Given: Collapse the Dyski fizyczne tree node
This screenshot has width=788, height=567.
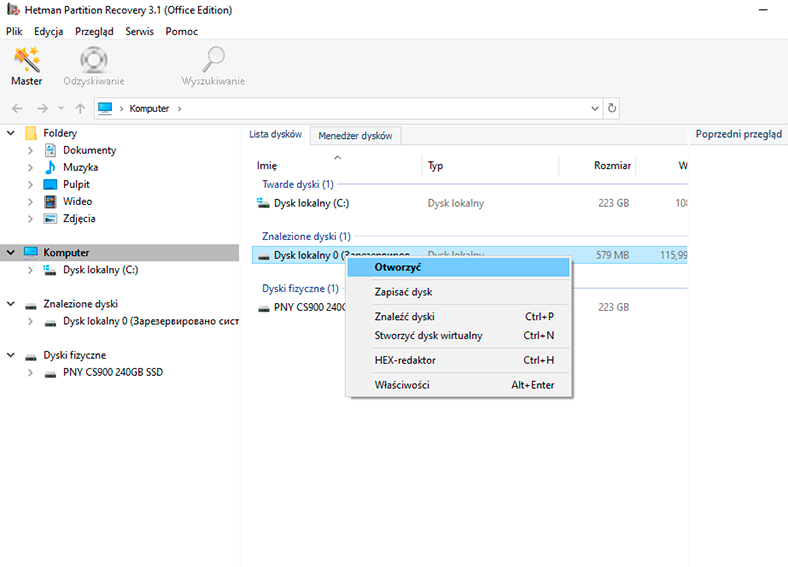Looking at the screenshot, I should pyautogui.click(x=11, y=355).
